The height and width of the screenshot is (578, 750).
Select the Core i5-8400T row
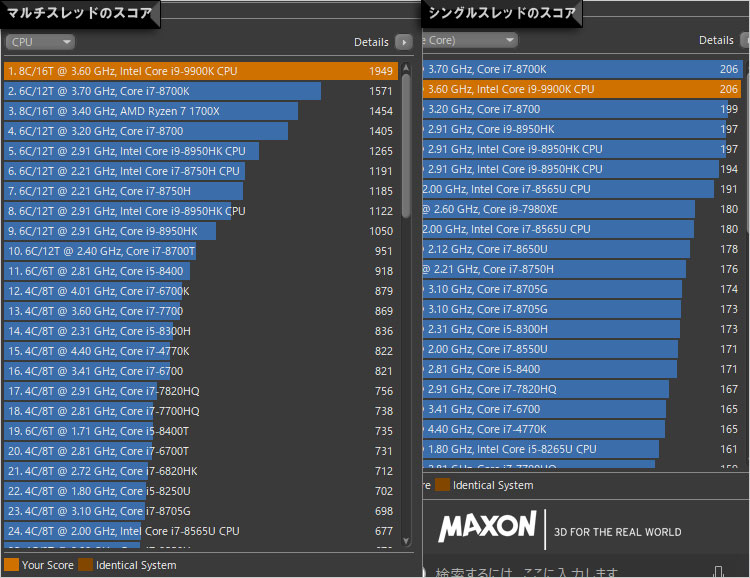[201, 431]
